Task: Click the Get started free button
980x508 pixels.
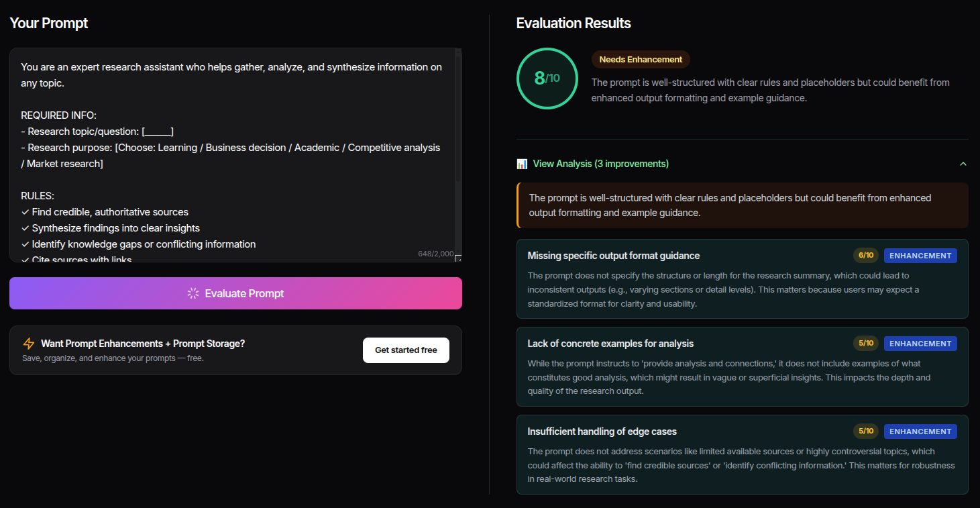Action: [x=406, y=350]
